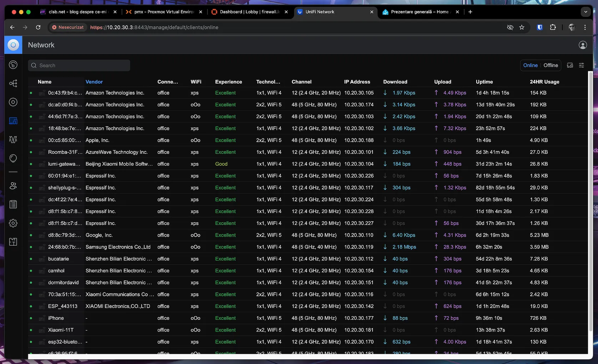The image size is (598, 364).
Task: Toggle the browser bookmark star
Action: [x=522, y=27]
